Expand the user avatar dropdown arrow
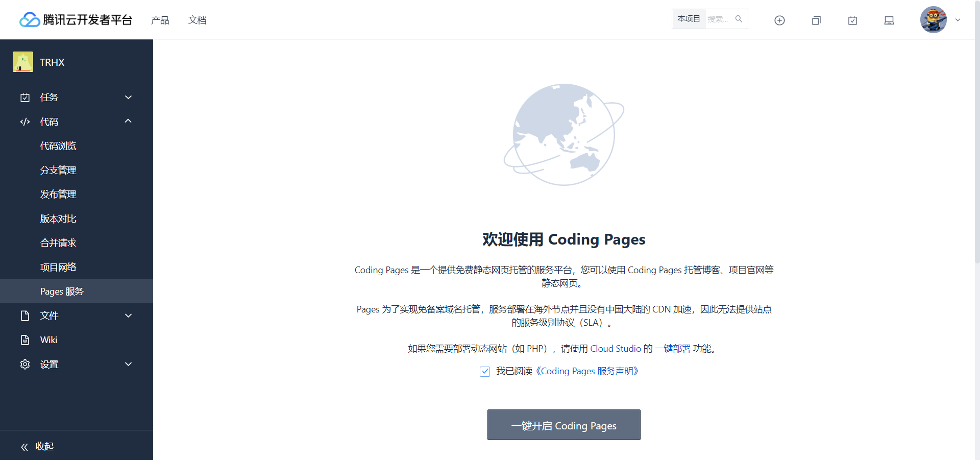This screenshot has width=980, height=460. click(958, 20)
